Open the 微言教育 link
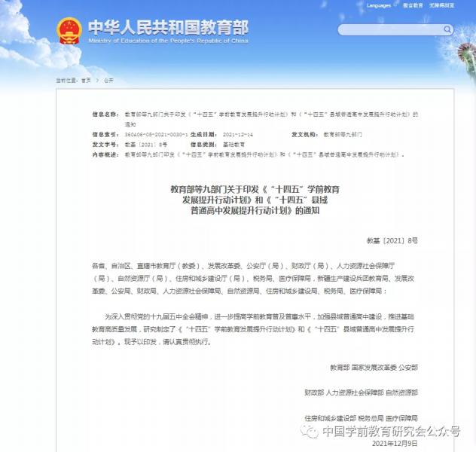 (413, 5)
